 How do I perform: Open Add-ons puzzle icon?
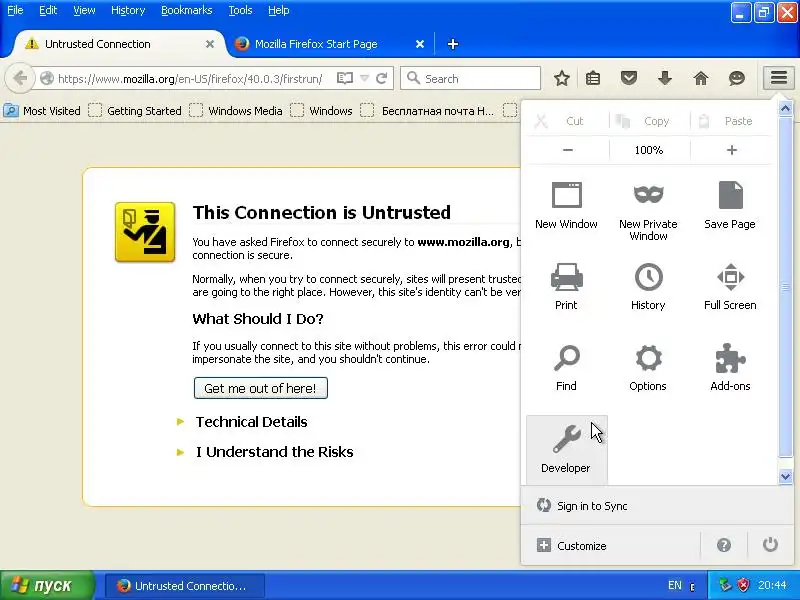pyautogui.click(x=730, y=358)
